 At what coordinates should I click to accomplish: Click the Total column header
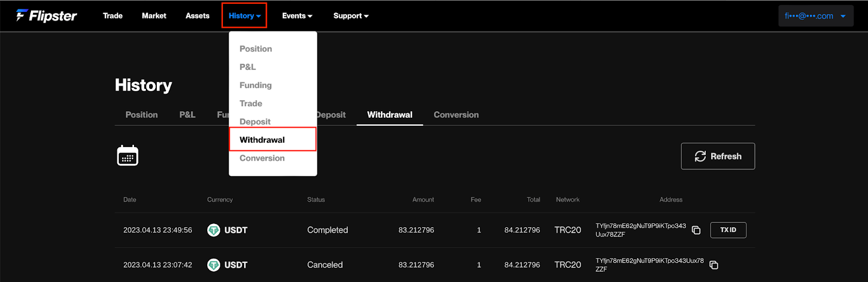533,200
